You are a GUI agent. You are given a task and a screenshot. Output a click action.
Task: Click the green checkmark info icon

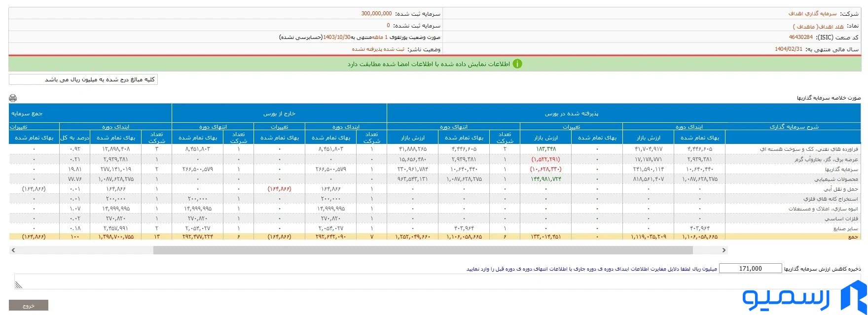517,64
